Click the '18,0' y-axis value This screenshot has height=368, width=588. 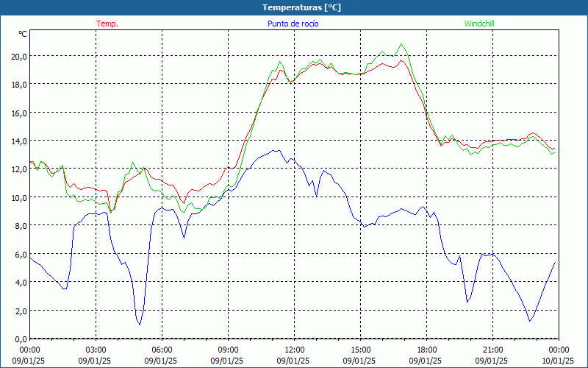19,85
